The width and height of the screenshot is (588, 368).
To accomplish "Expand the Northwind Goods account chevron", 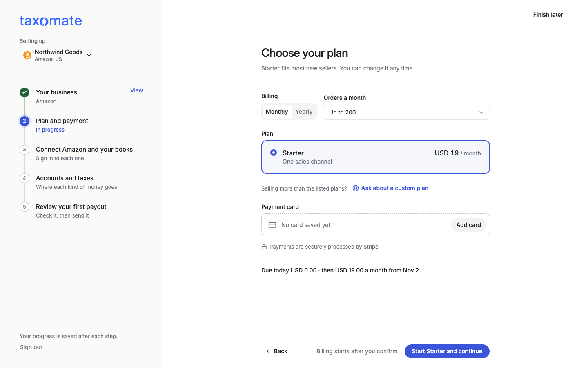I will 89,55.
